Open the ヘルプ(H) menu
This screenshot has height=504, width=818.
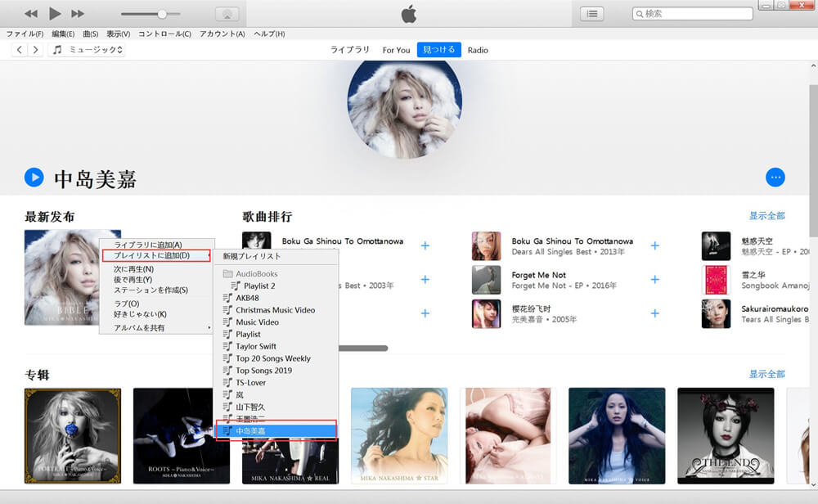tap(268, 34)
